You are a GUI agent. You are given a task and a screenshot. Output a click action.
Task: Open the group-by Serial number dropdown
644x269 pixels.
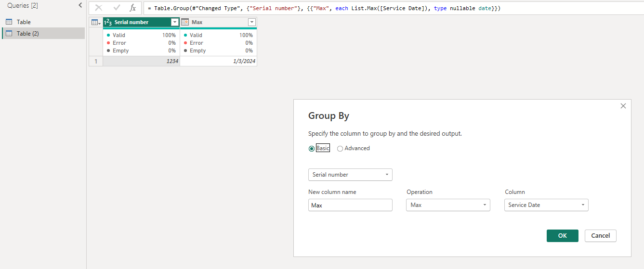350,175
